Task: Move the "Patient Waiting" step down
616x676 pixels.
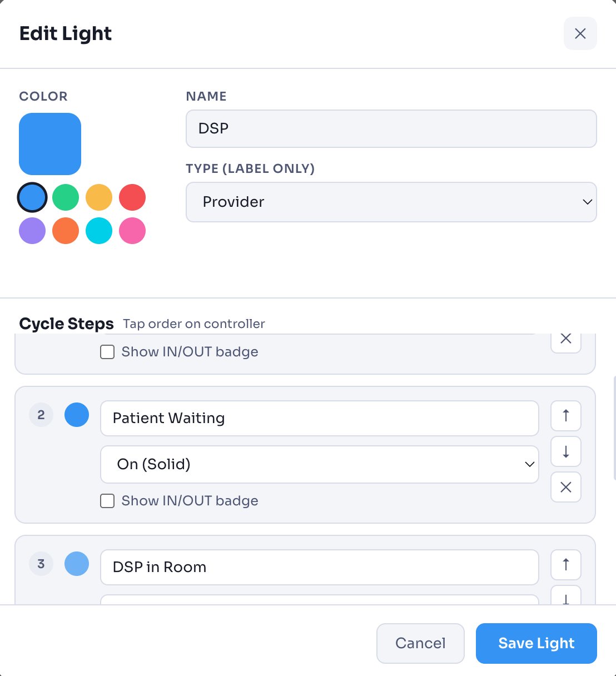Action: point(565,451)
